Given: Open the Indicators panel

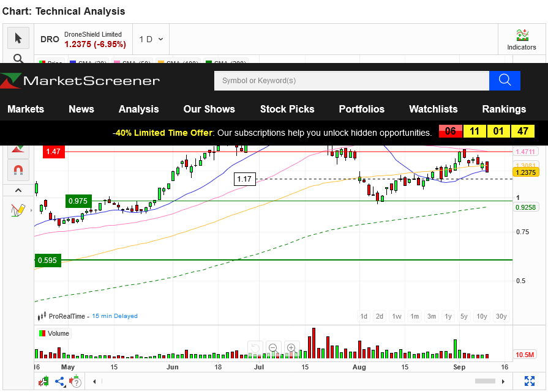Looking at the screenshot, I should pyautogui.click(x=522, y=39).
